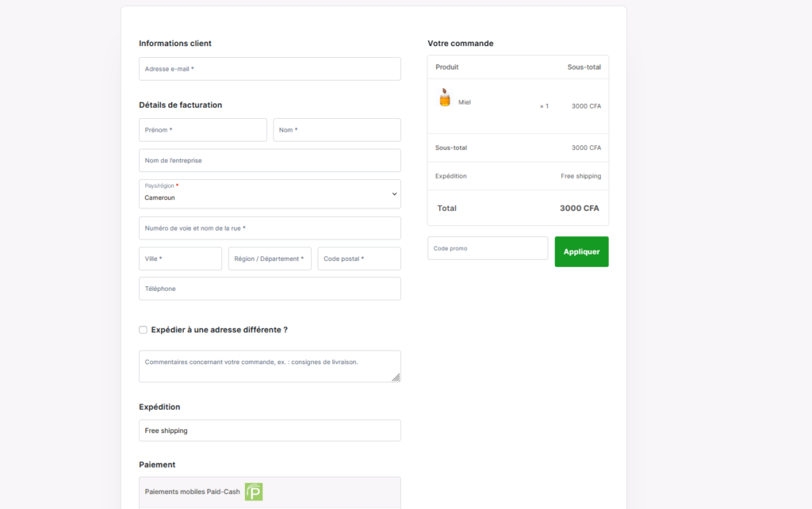The width and height of the screenshot is (812, 509).
Task: Select the Free shipping option
Action: tap(270, 431)
